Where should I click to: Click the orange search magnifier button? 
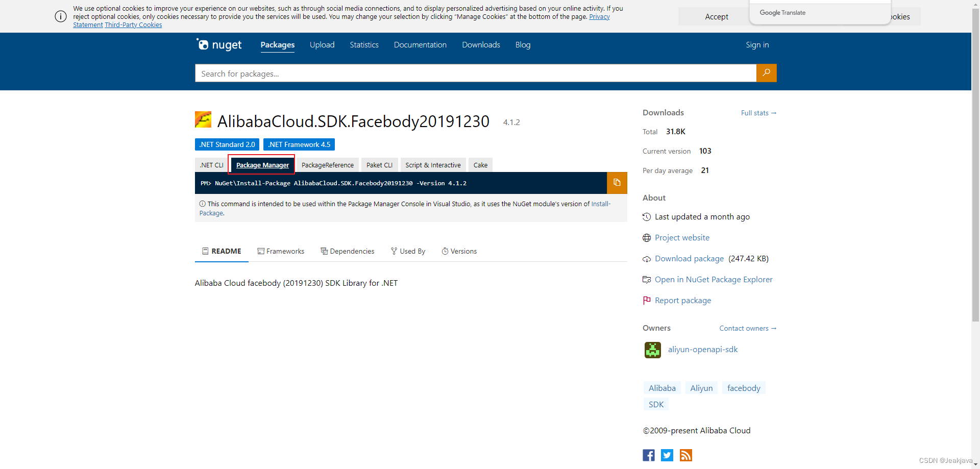click(x=766, y=73)
